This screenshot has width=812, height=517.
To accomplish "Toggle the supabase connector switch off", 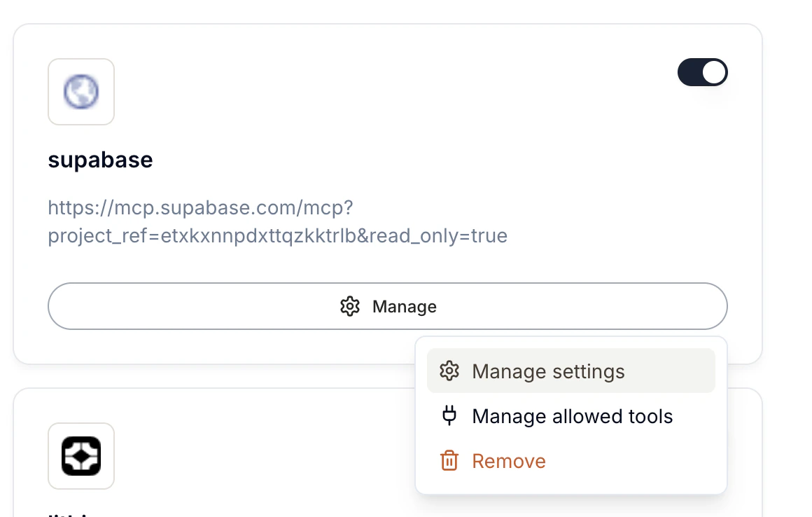I will pos(702,72).
